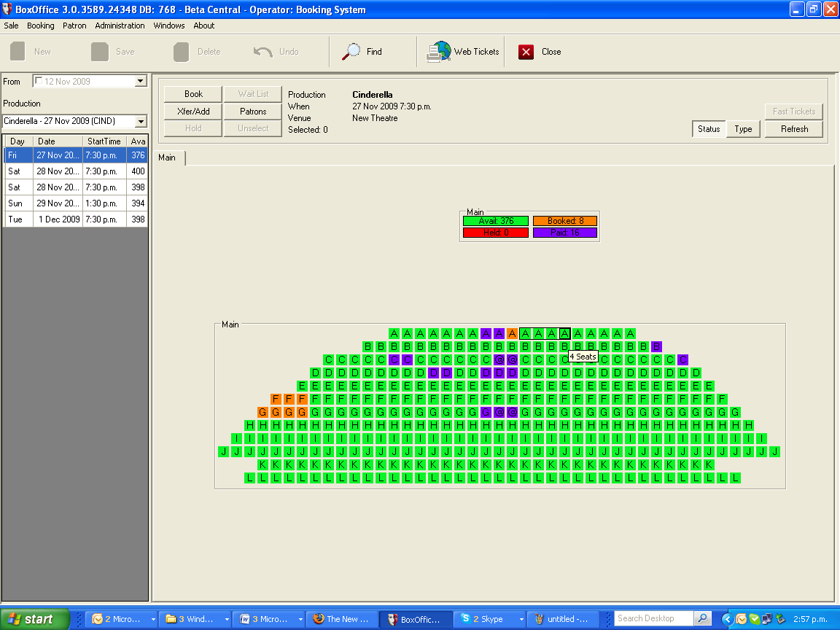Select the New toolbar icon
This screenshot has width=840, height=630.
pos(16,51)
